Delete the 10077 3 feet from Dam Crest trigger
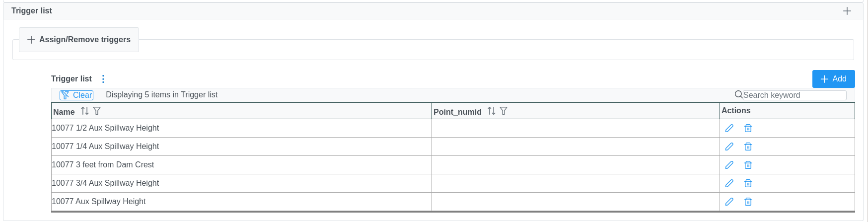The height and width of the screenshot is (222, 868). (748, 165)
